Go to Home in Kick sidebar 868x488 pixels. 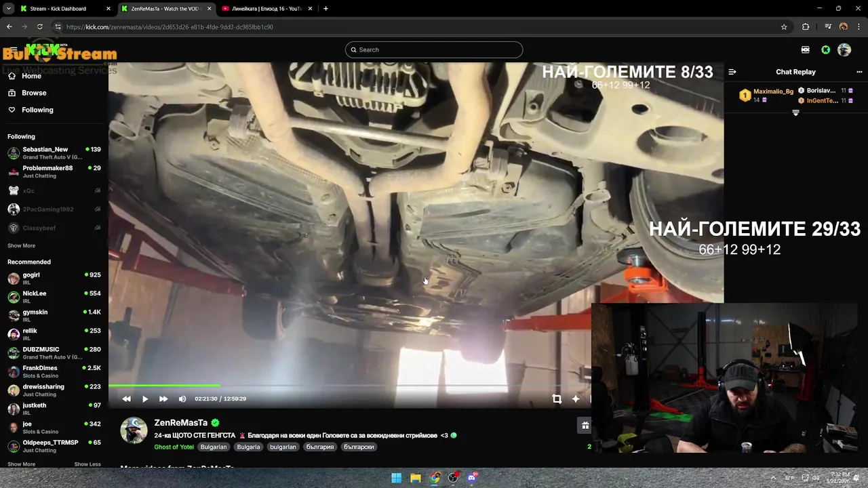[x=24, y=76]
